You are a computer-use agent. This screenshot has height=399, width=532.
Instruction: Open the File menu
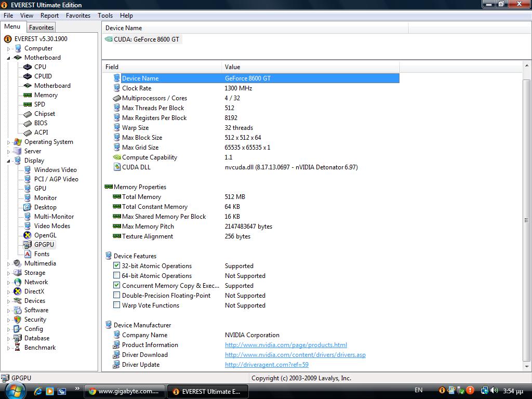[8, 16]
